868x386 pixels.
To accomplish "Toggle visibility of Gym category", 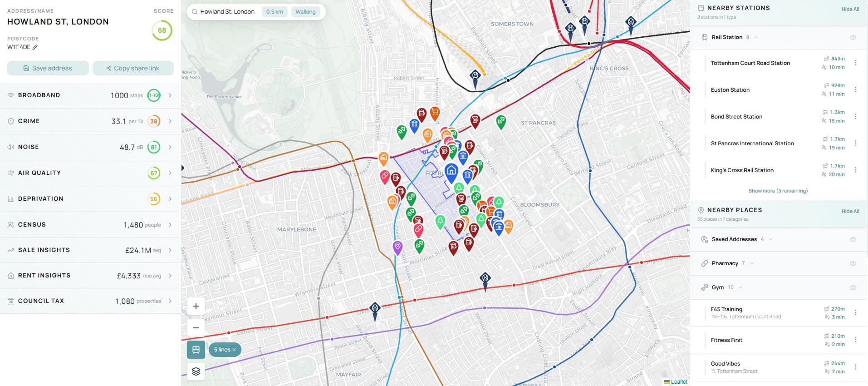I will coord(853,287).
